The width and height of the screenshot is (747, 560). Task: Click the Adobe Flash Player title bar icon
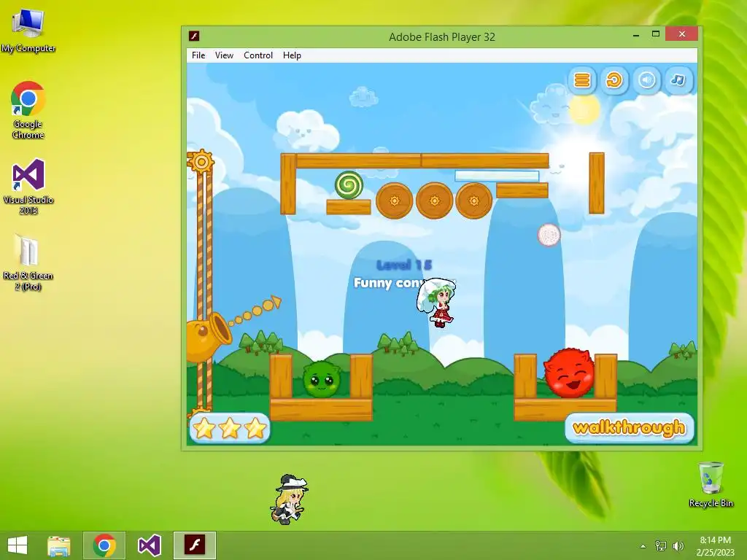click(x=194, y=36)
